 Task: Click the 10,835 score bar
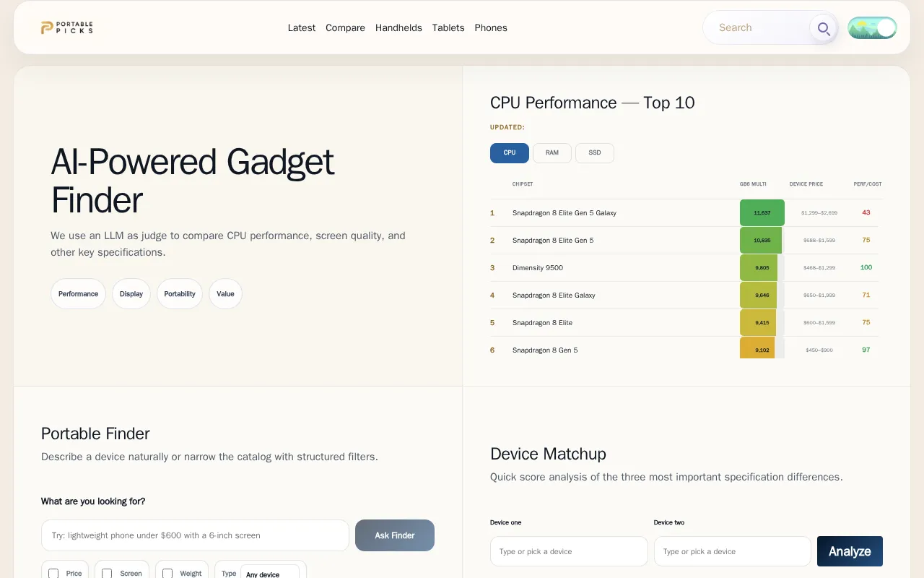tap(761, 241)
